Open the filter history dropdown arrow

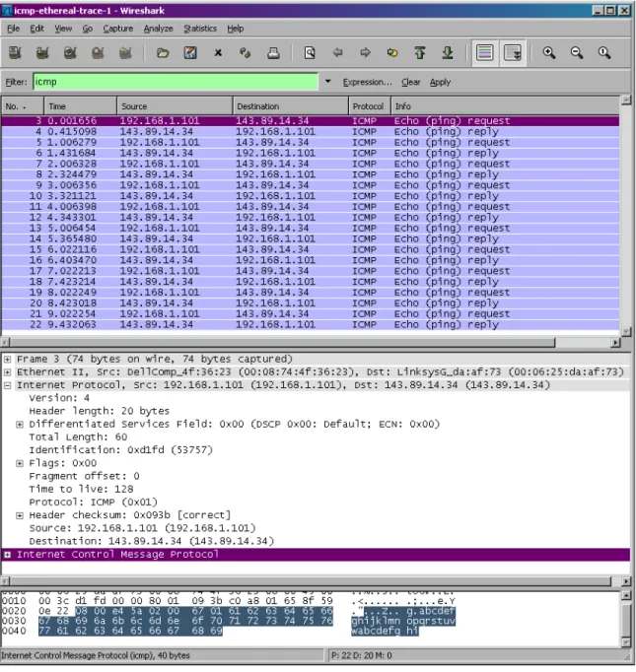[x=327, y=82]
